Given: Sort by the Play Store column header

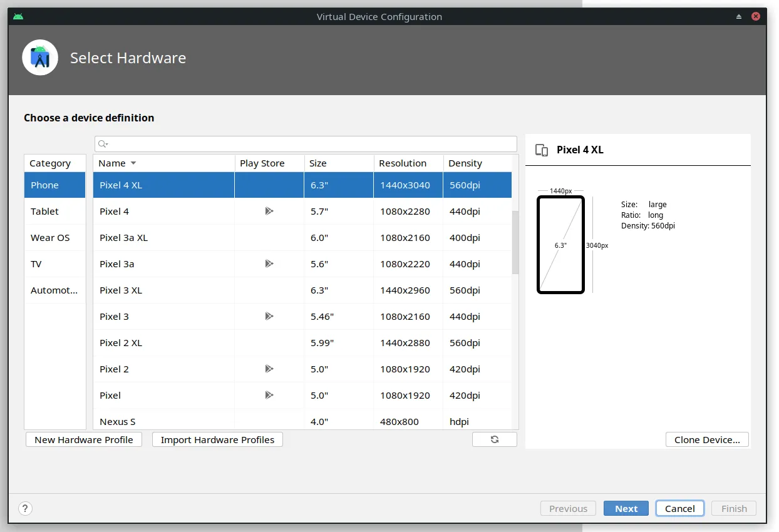Looking at the screenshot, I should [x=269, y=163].
